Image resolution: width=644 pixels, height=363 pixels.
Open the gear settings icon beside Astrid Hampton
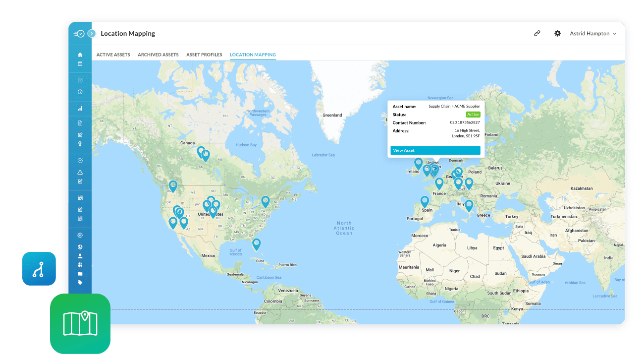coord(557,33)
